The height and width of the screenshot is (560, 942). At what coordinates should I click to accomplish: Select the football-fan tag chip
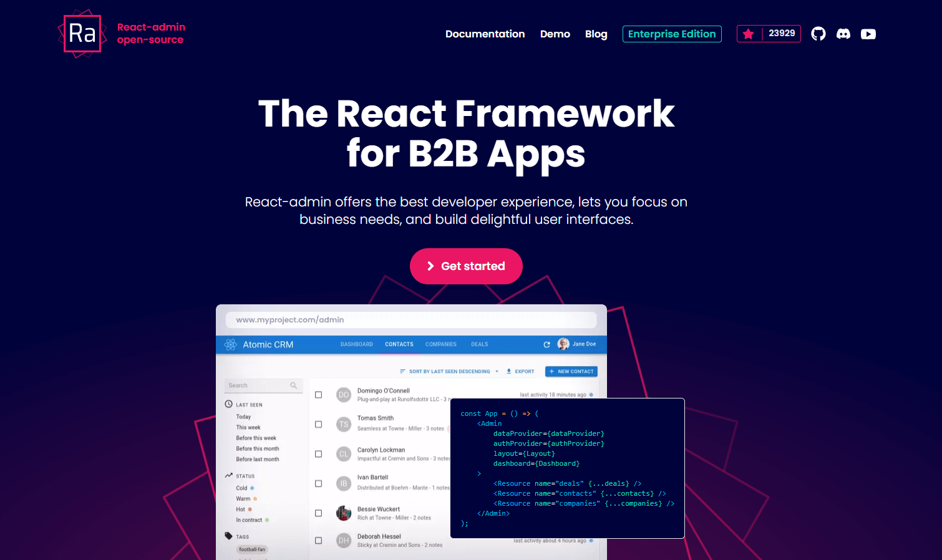[x=252, y=549]
